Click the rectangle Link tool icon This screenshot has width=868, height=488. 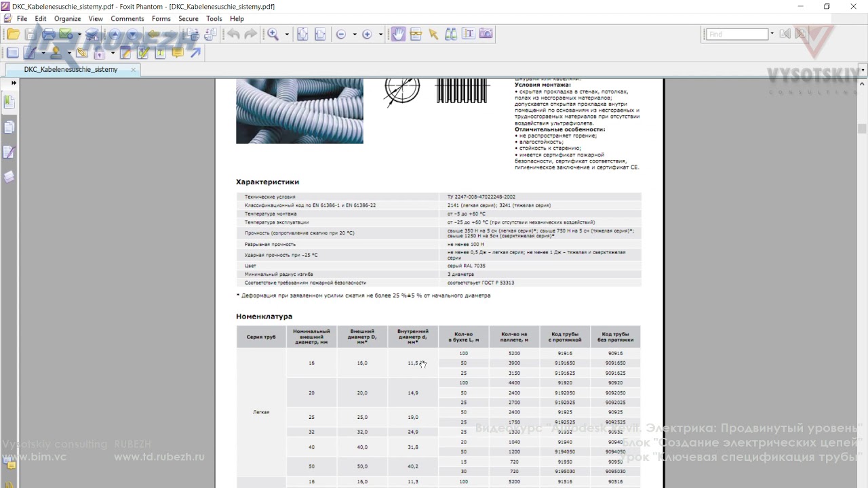(13, 53)
